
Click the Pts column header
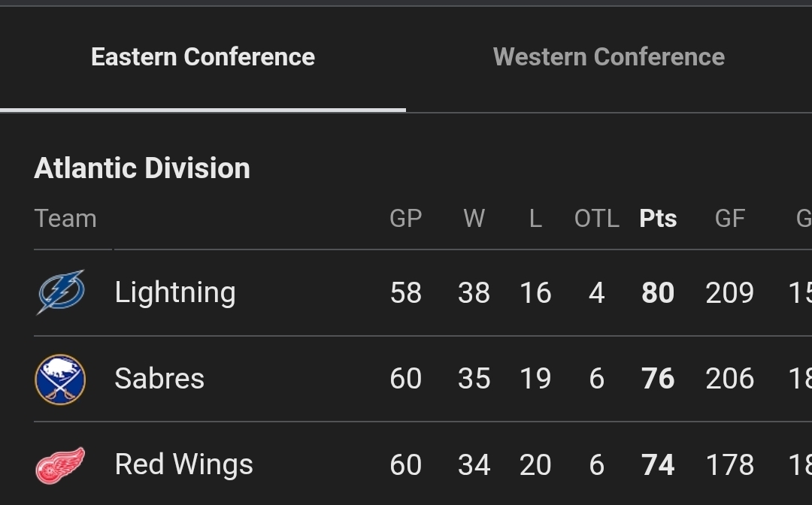click(x=658, y=219)
